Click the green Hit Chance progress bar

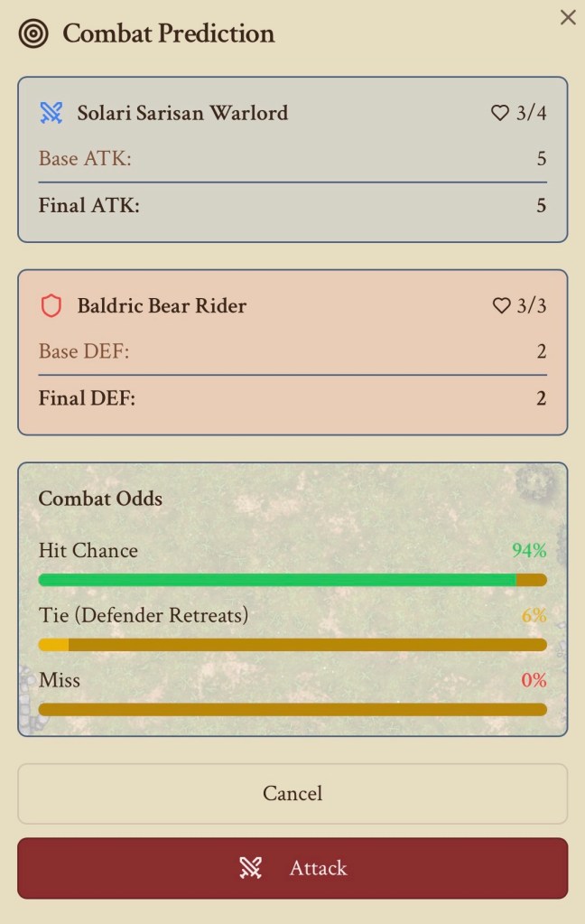click(x=292, y=580)
